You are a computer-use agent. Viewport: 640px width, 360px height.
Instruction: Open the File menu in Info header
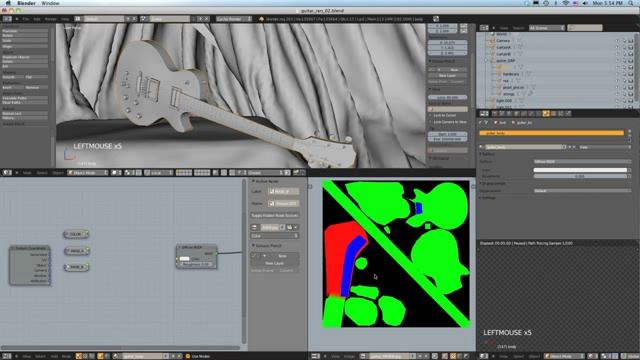[26, 19]
